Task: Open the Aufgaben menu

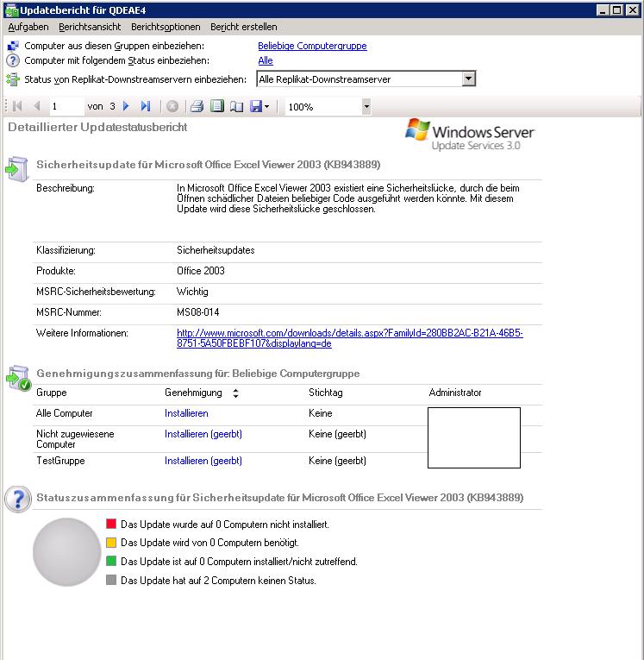Action: coord(28,27)
